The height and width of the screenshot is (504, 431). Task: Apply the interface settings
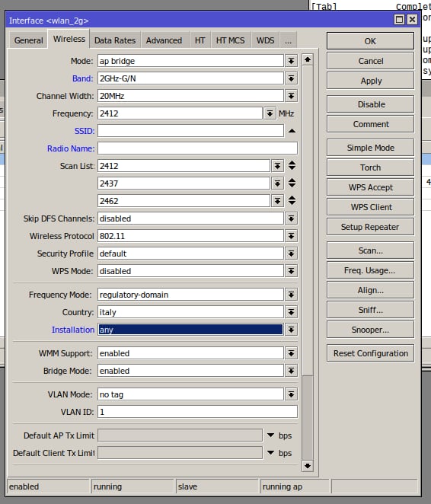(370, 81)
